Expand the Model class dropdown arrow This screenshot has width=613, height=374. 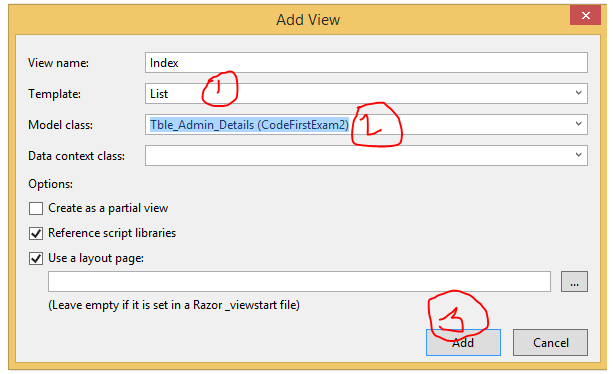(579, 124)
